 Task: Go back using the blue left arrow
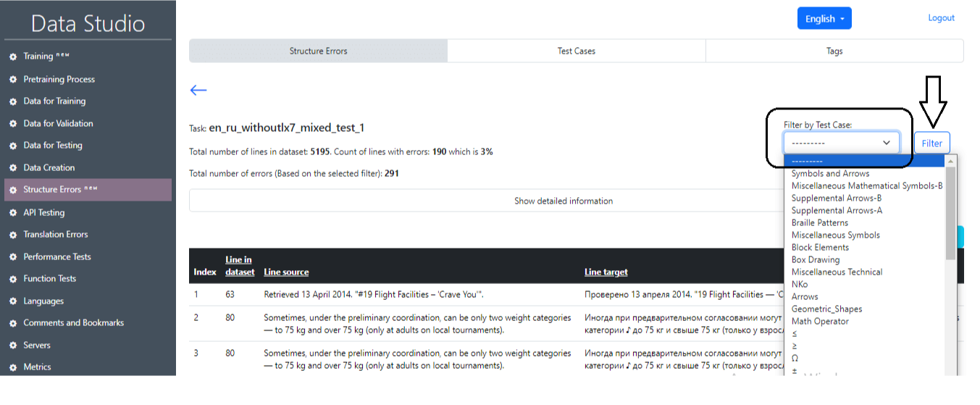(x=198, y=90)
